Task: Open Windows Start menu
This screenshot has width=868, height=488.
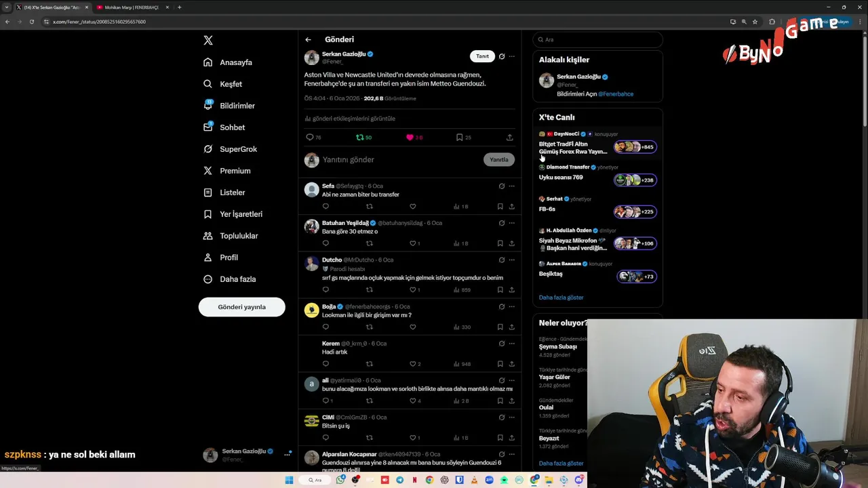Action: pos(289,480)
